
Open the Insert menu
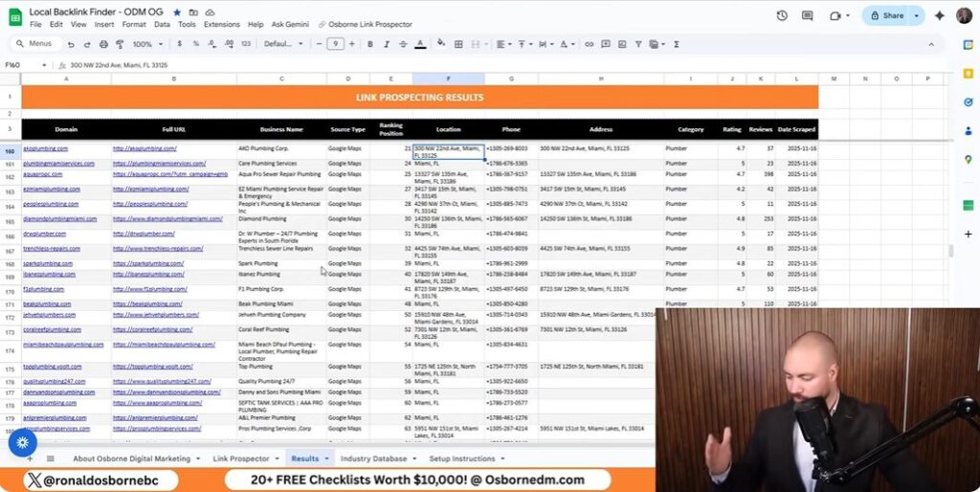(x=103, y=24)
